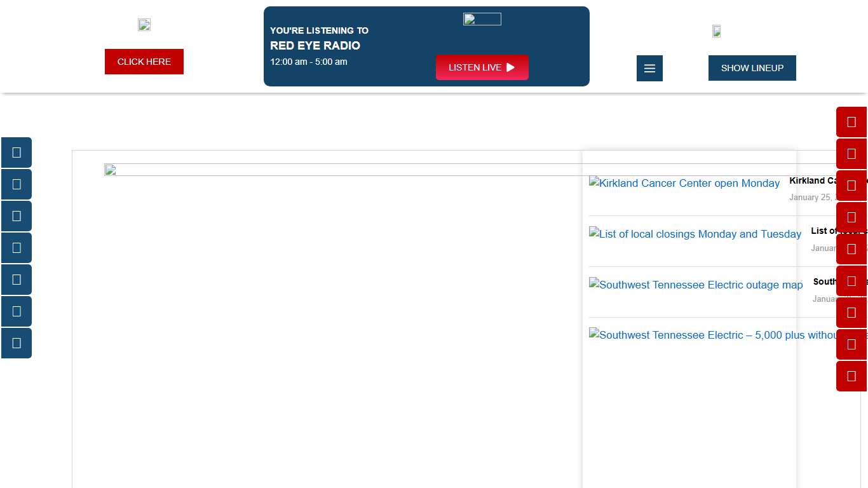Image resolution: width=868 pixels, height=488 pixels.
Task: Click the second red right sidebar icon
Action: (851, 154)
